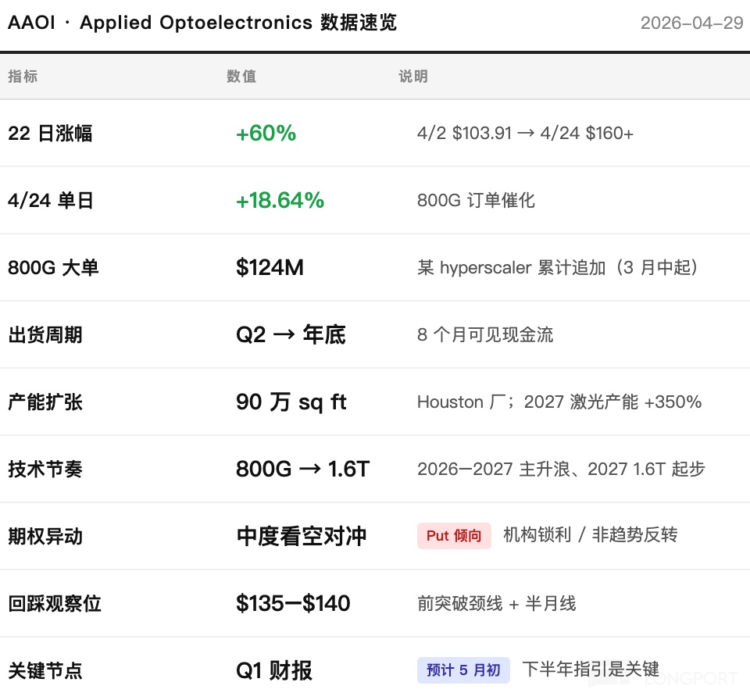Click the value $135–$140
The image size is (750, 700).
click(293, 603)
